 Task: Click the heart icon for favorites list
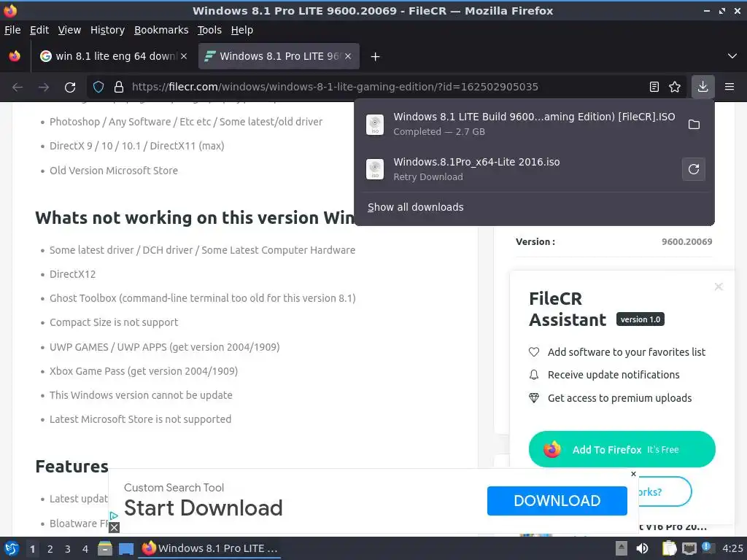tap(534, 352)
